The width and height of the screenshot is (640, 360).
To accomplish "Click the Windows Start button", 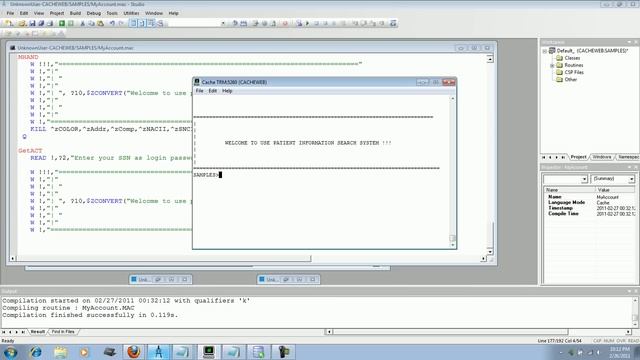I will 10,352.
